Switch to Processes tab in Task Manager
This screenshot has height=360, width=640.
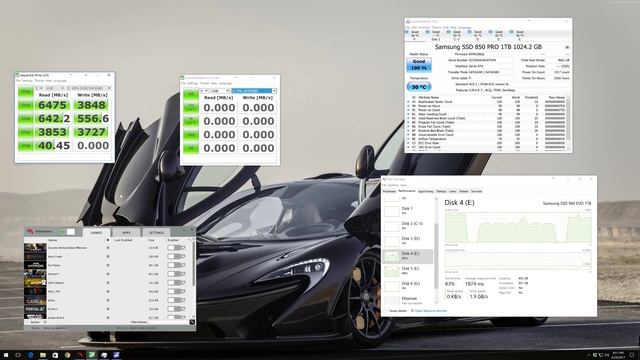tap(389, 191)
